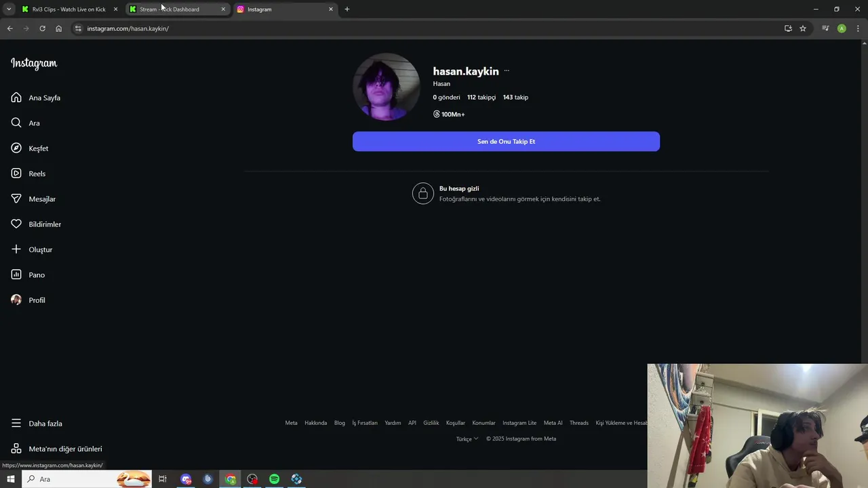Close the Stream Kick Dashboard tab
The image size is (868, 488).
click(223, 9)
